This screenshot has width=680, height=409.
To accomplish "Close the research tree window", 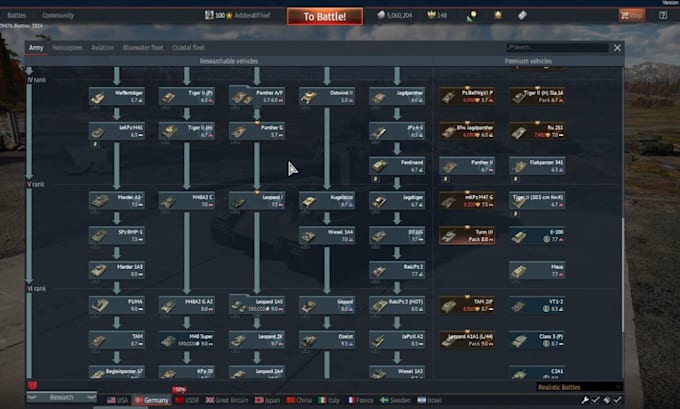I will click(x=618, y=48).
